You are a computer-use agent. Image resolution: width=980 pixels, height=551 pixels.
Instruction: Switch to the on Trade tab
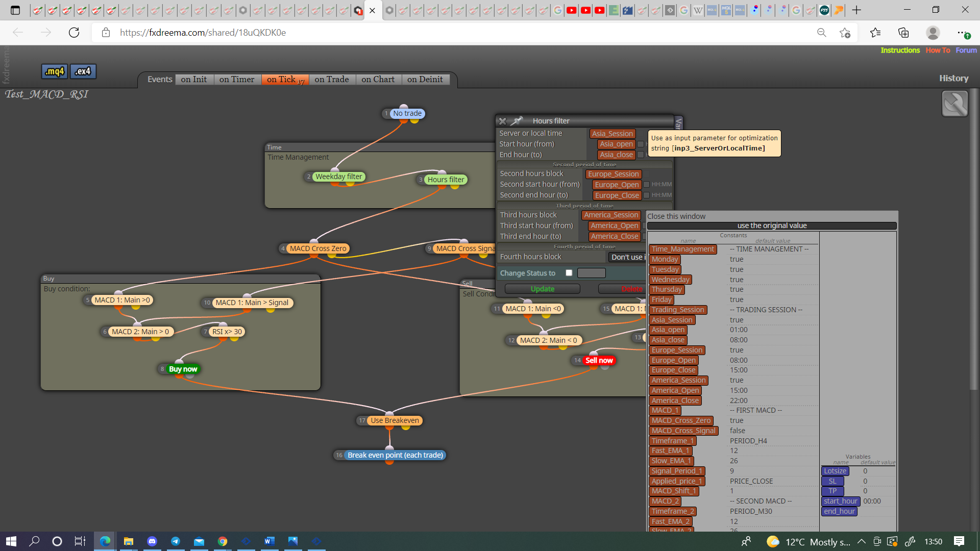[x=332, y=79]
